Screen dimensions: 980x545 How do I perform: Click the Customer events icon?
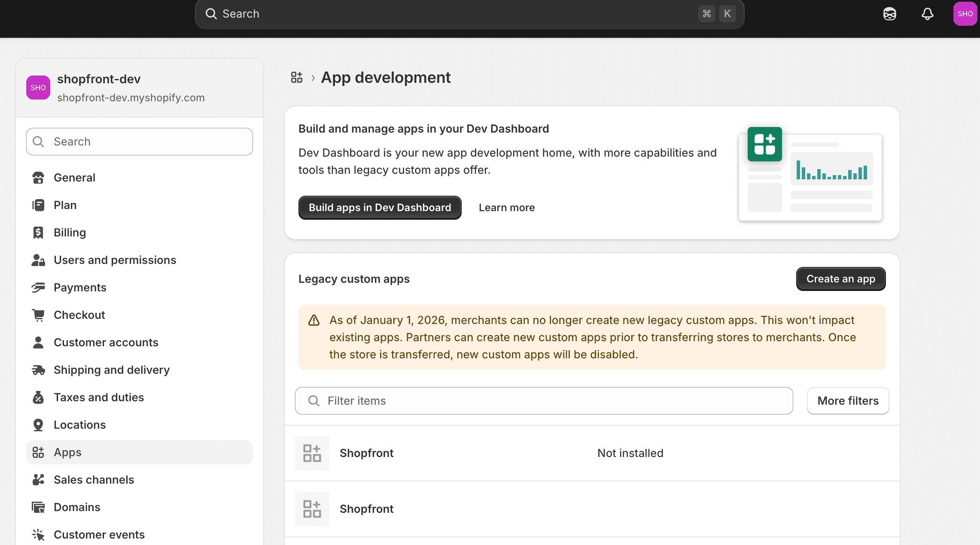[38, 535]
